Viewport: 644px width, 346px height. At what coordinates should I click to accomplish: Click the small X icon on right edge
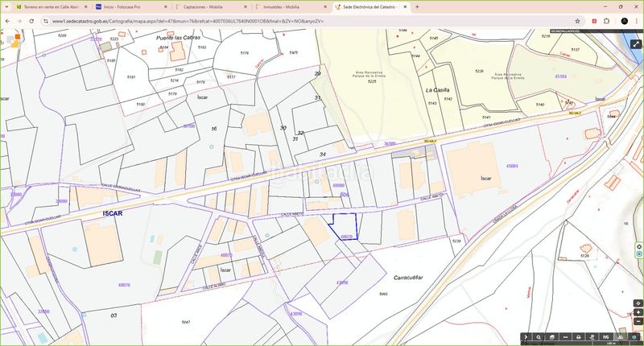click(639, 247)
